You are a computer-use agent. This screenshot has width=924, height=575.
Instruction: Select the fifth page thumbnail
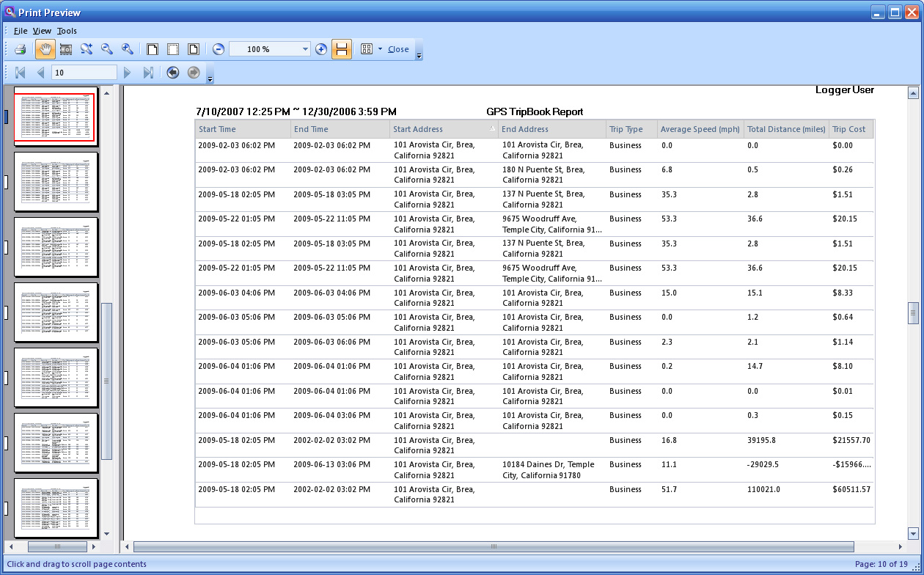click(55, 377)
